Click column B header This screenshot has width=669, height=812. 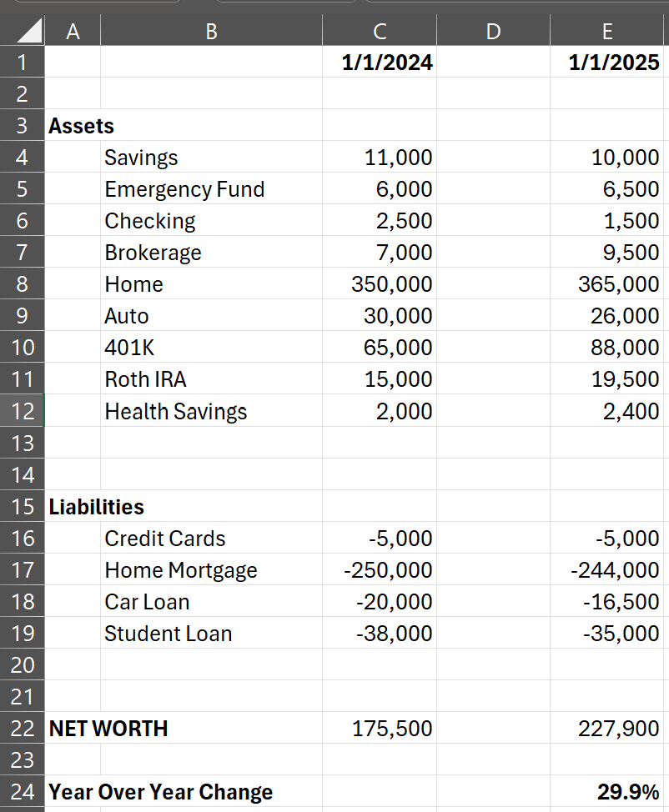click(x=211, y=32)
